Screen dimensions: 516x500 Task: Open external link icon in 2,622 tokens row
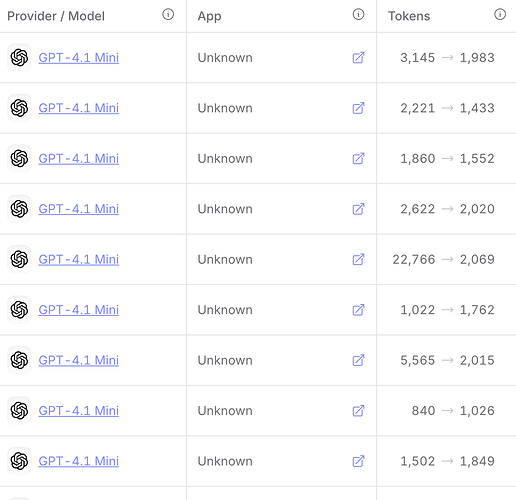tap(358, 209)
